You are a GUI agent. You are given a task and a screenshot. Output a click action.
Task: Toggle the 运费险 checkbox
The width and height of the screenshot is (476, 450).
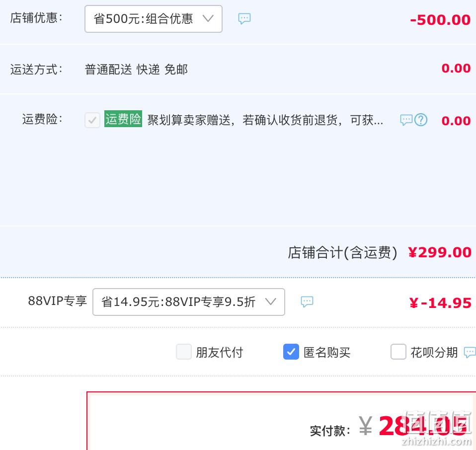point(92,120)
